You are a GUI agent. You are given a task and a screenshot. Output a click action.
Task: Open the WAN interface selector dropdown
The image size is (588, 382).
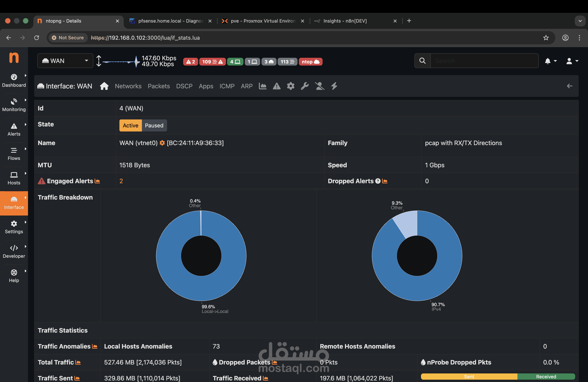click(x=65, y=61)
